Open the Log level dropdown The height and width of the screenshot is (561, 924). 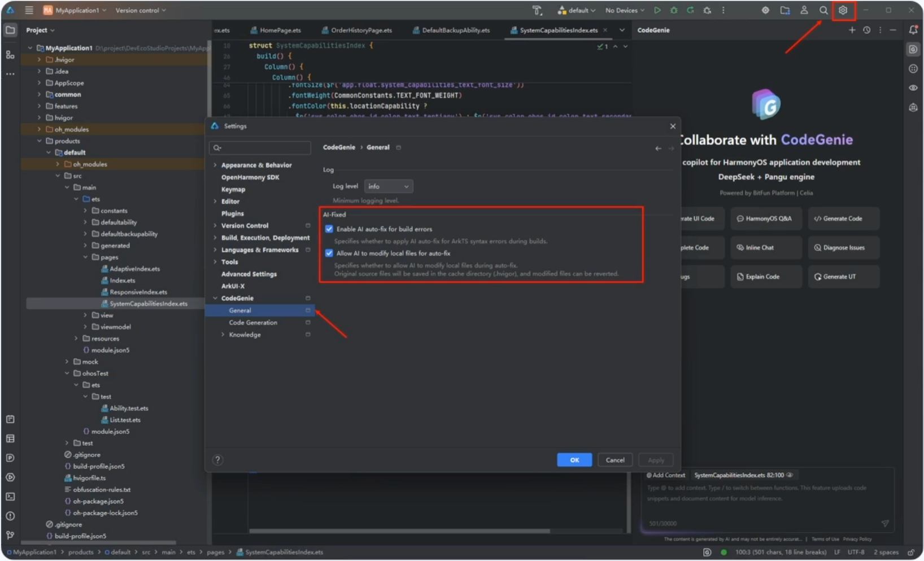[389, 186]
